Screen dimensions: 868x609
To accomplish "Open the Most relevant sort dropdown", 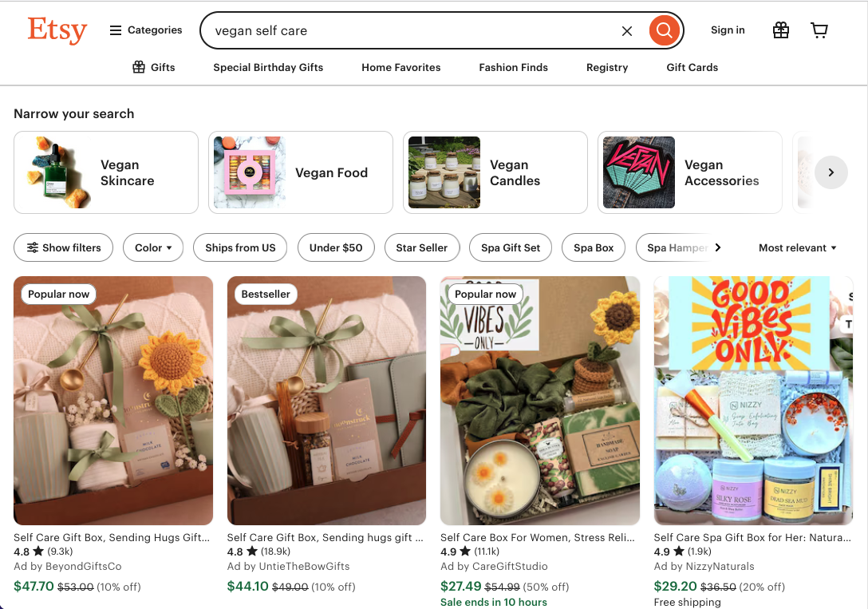I will pyautogui.click(x=797, y=247).
